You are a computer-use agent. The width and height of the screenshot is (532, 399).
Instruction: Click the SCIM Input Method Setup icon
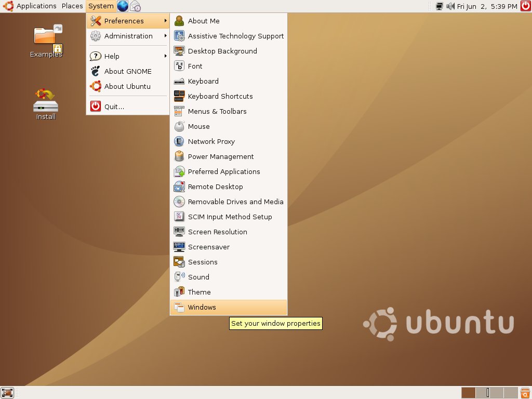179,217
